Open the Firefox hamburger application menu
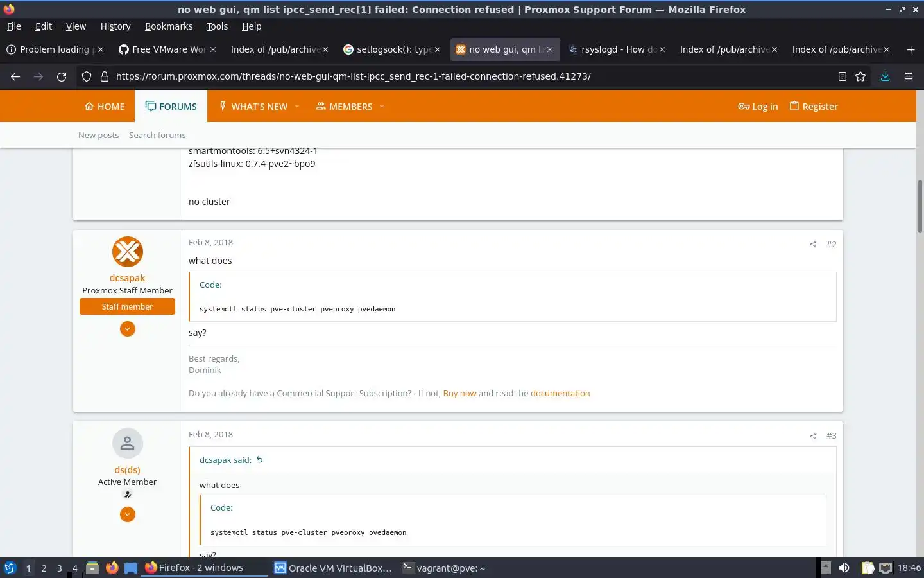The width and height of the screenshot is (924, 578). (x=909, y=76)
